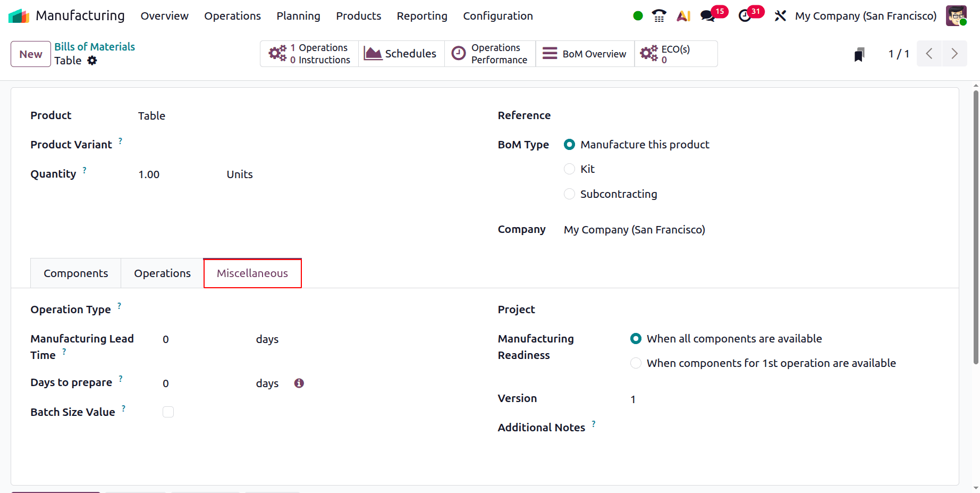Click the green online status indicator
The height and width of the screenshot is (493, 980).
638,16
